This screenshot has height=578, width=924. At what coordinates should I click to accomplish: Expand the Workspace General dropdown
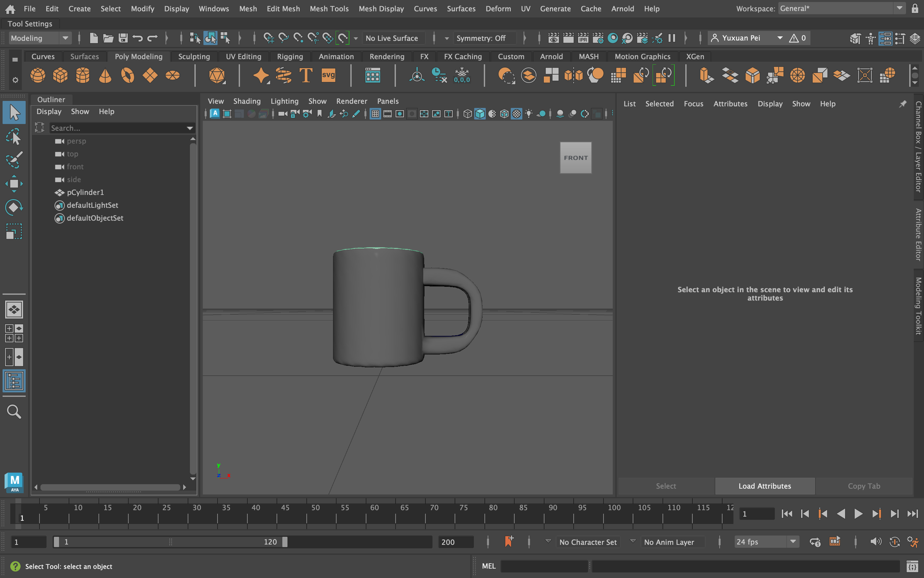coord(899,9)
